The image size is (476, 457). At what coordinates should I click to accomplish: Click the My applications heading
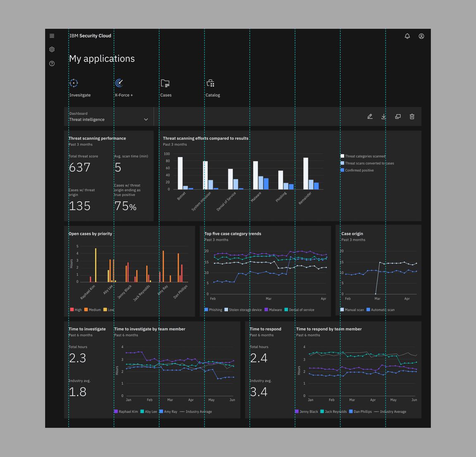102,58
